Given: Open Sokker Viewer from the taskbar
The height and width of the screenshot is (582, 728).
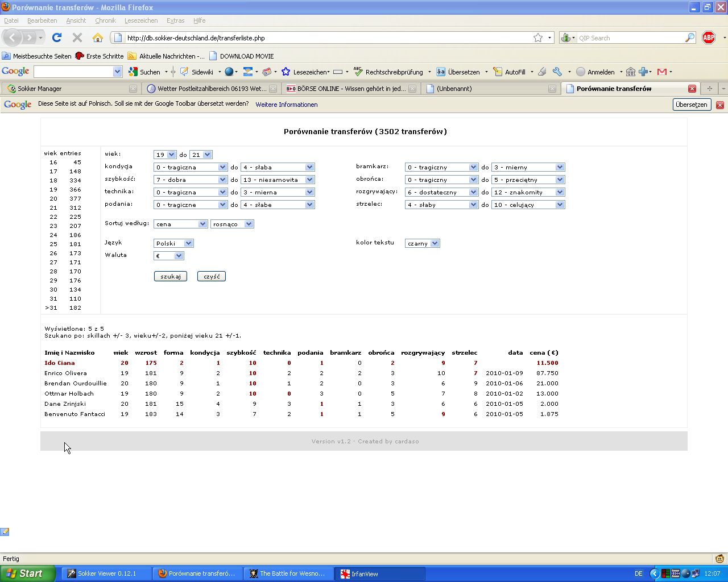Looking at the screenshot, I should tap(106, 573).
